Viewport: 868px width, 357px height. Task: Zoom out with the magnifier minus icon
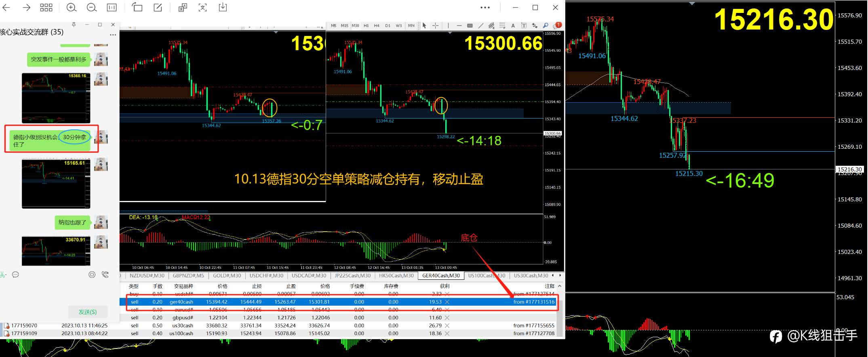click(x=92, y=7)
